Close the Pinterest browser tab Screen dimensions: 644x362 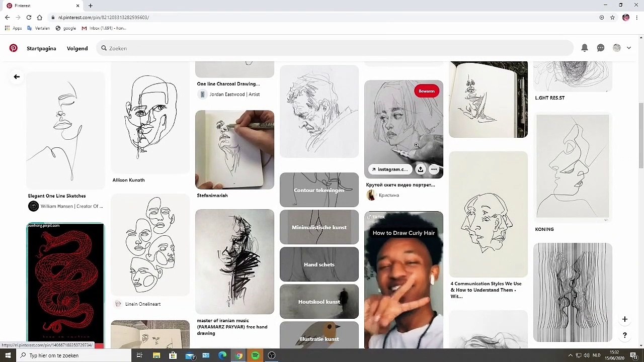pyautogui.click(x=77, y=6)
